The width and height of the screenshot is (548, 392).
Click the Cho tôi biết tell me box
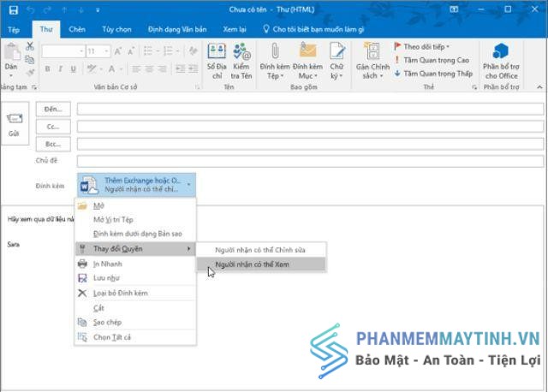[314, 29]
